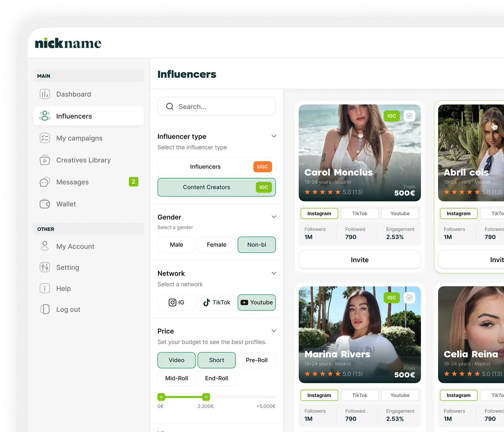
Task: Click the verified checkmark on Carol Monclus card
Action: click(410, 116)
